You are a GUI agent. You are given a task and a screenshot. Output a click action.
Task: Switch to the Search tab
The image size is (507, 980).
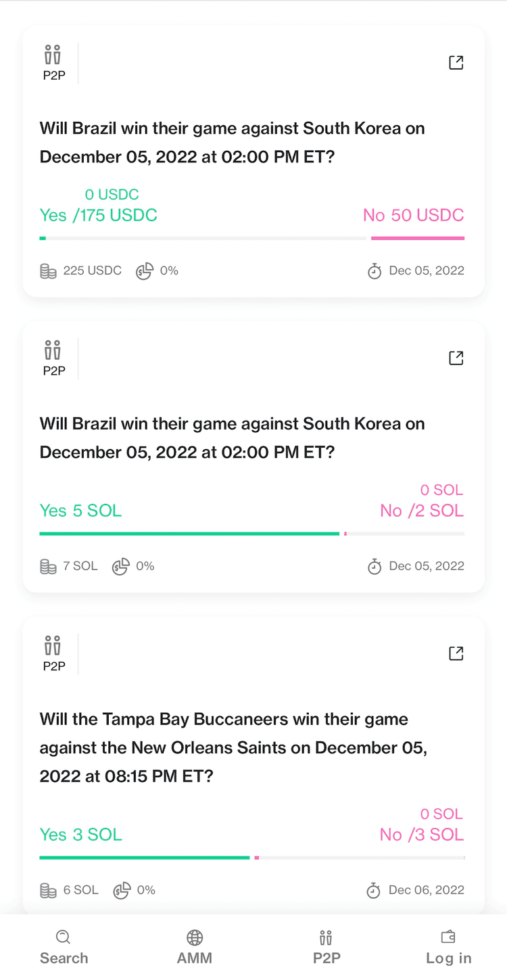point(64,948)
